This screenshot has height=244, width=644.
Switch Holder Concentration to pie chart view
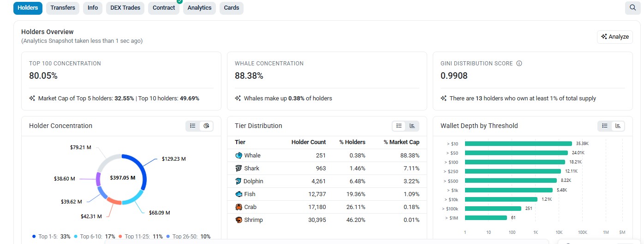[x=206, y=126]
